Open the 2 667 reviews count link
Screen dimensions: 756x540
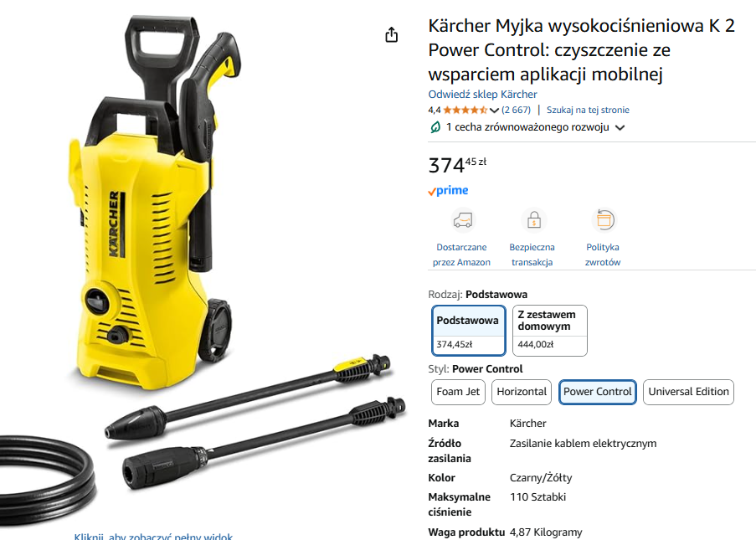516,110
